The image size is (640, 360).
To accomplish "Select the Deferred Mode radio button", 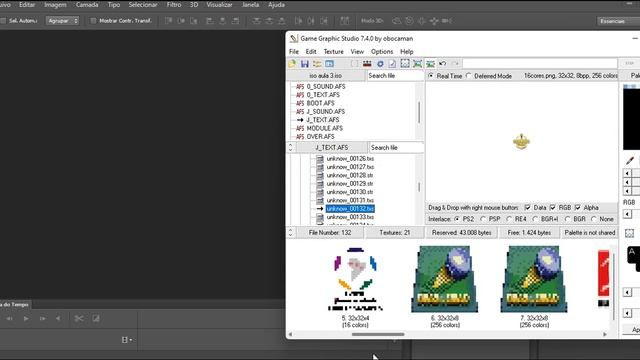I will click(x=469, y=76).
